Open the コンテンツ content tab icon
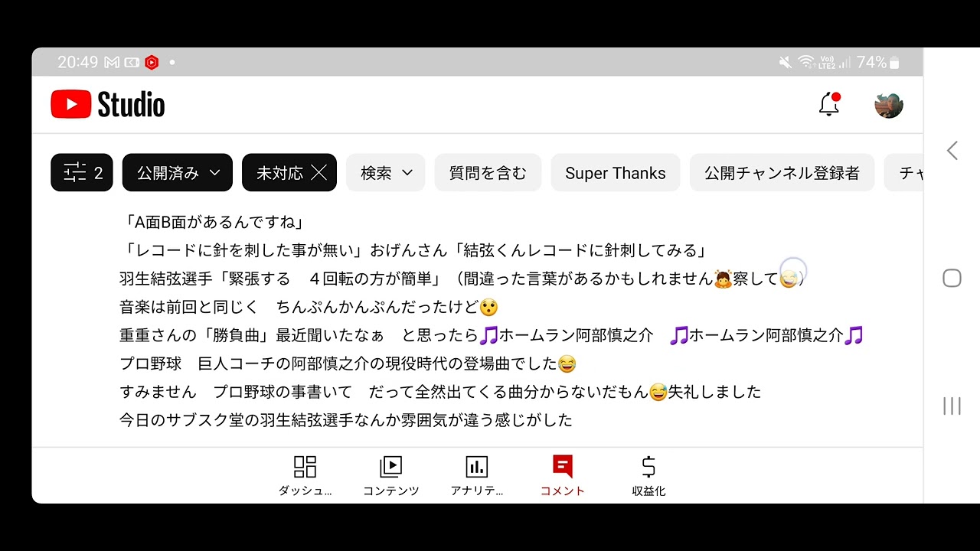 (x=391, y=476)
